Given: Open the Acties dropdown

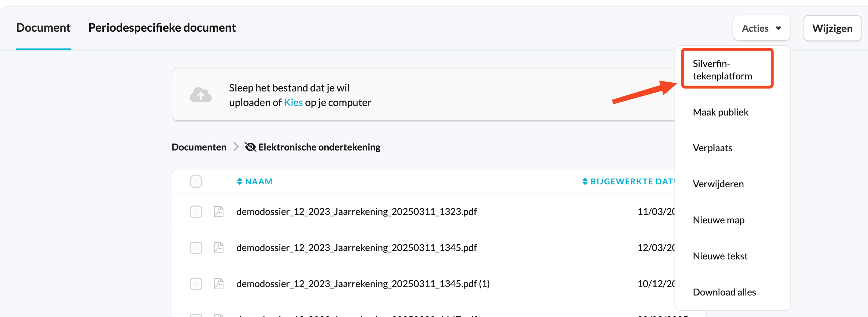Looking at the screenshot, I should click(x=762, y=28).
